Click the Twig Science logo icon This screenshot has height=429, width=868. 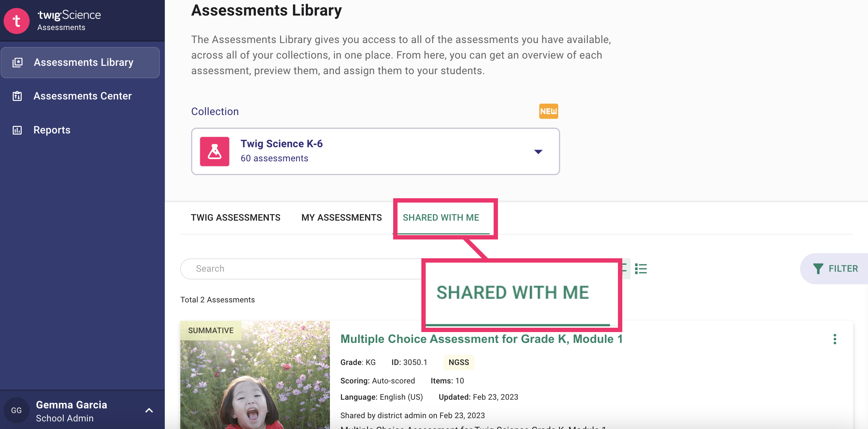[16, 21]
